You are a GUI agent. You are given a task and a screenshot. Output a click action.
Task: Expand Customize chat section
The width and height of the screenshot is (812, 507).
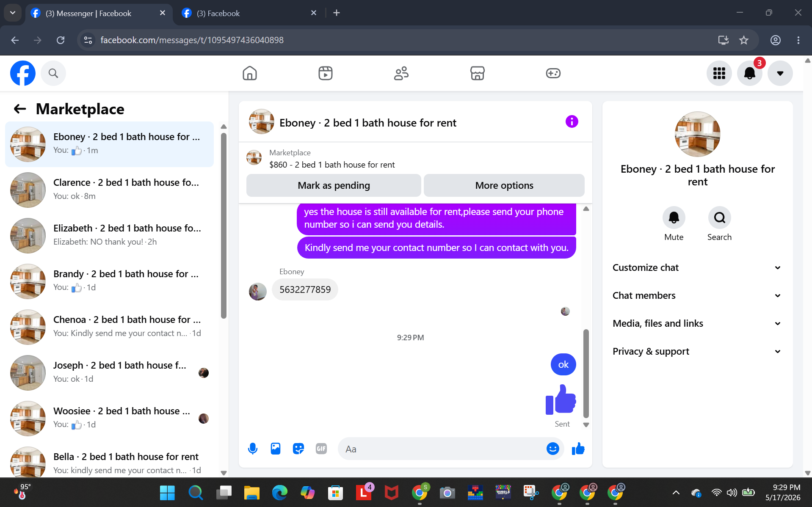tap(697, 267)
